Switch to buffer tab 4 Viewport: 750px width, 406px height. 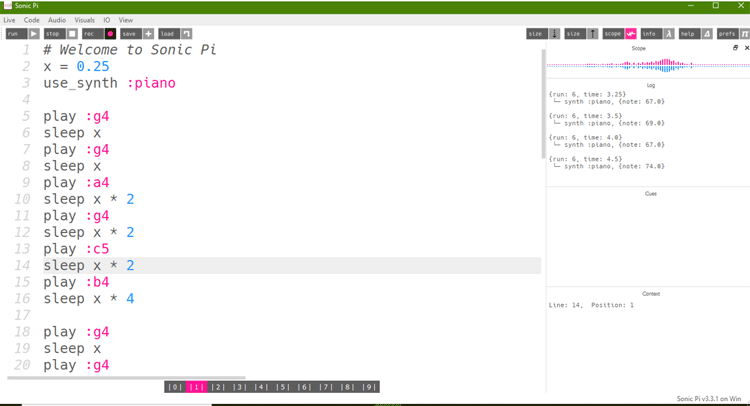pos(261,387)
